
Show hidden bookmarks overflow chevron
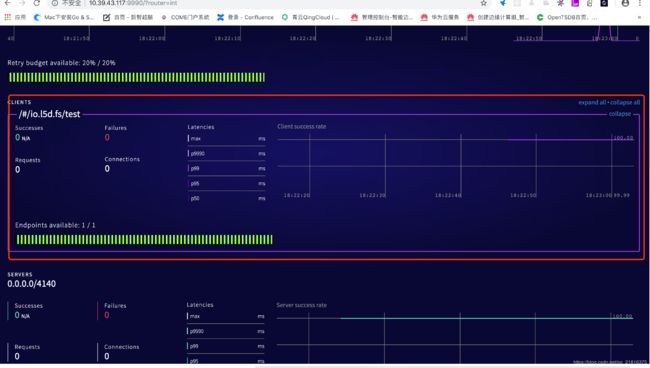click(x=640, y=17)
